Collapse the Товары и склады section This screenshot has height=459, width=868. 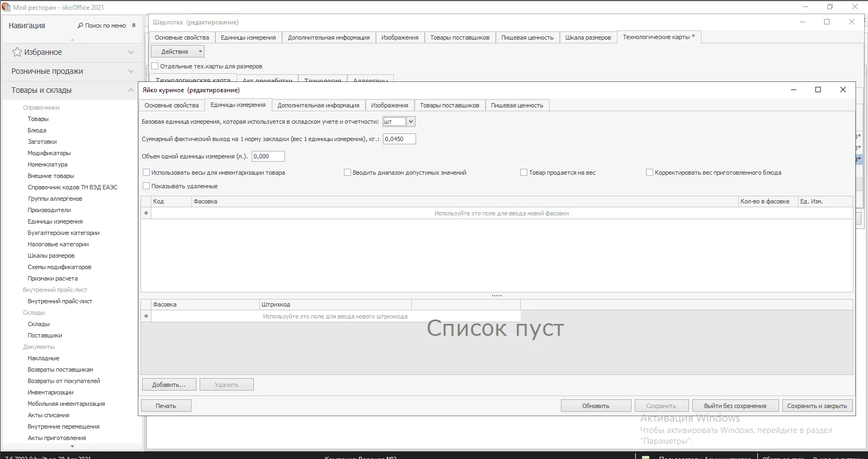coord(131,90)
